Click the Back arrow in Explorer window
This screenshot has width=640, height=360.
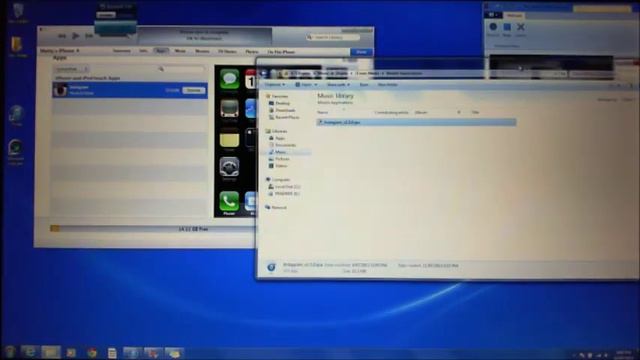[263, 73]
